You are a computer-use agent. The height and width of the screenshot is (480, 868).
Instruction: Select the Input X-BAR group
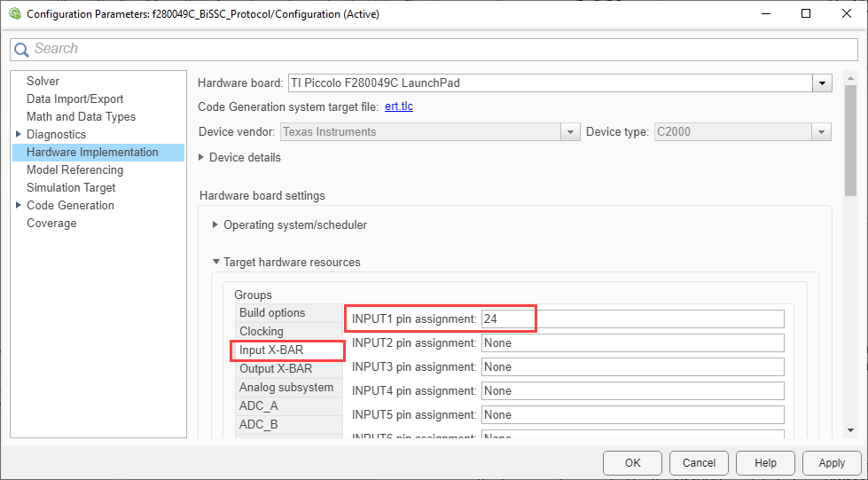point(271,350)
